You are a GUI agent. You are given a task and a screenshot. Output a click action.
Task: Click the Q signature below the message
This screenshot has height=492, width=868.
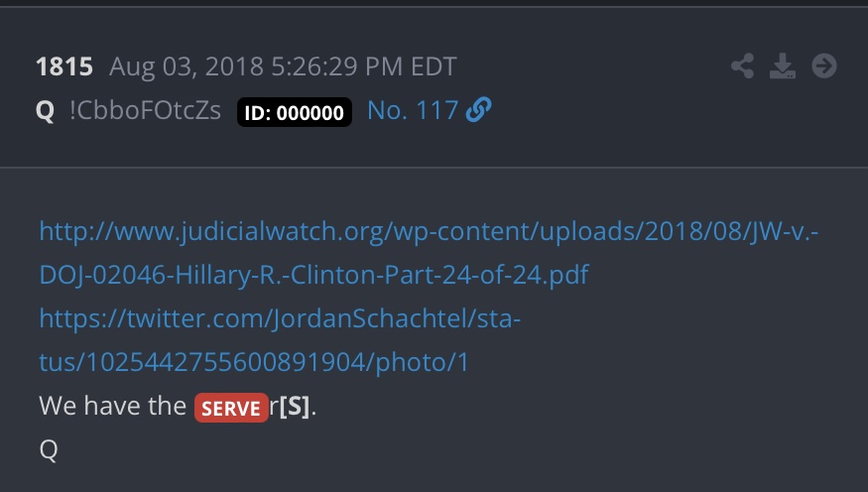pos(49,449)
